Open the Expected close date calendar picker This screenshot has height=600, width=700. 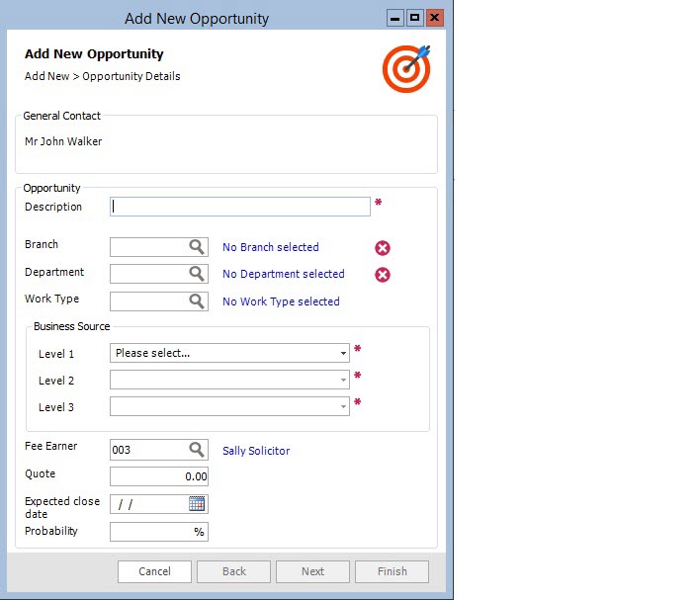[197, 504]
